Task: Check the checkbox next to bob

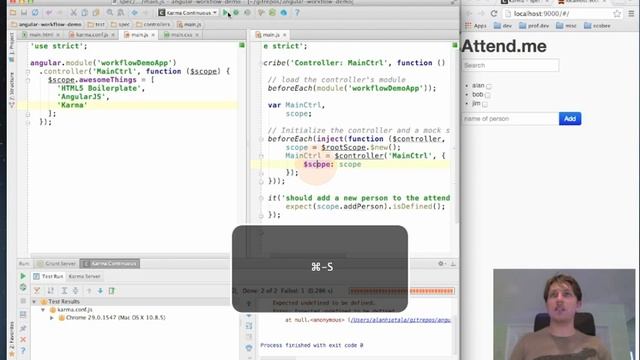Action: [x=487, y=95]
